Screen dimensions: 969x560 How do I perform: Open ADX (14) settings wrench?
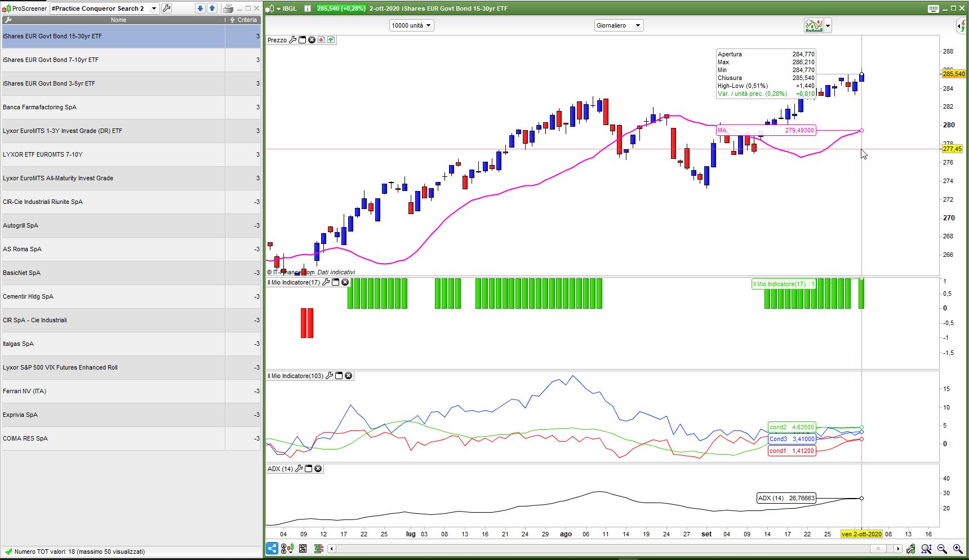coord(299,469)
